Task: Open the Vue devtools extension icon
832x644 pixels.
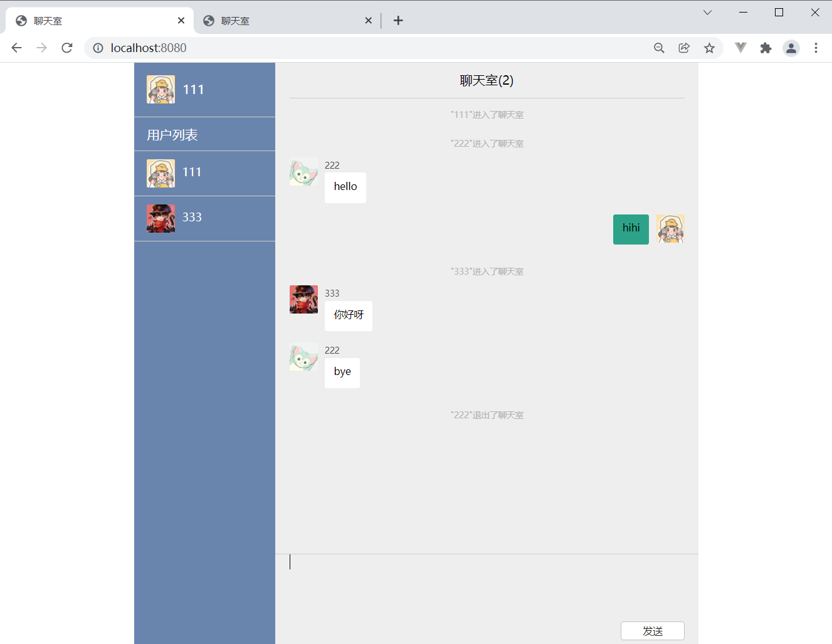Action: click(740, 48)
